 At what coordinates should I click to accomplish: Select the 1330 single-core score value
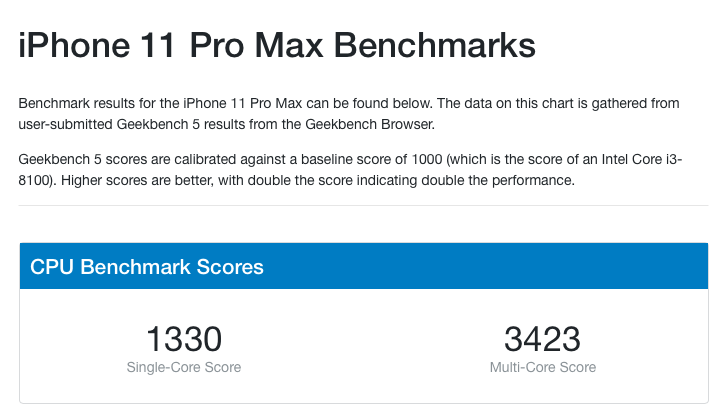tap(184, 339)
